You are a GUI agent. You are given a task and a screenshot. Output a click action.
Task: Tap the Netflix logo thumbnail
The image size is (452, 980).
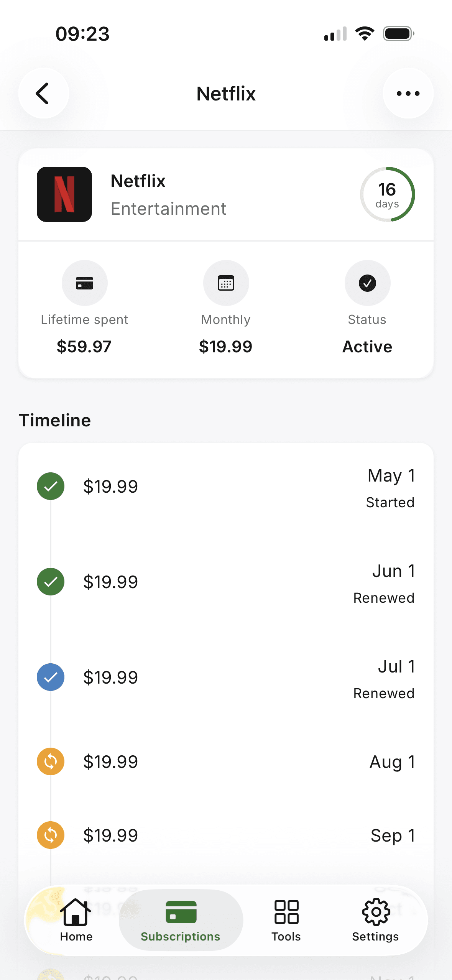64,194
